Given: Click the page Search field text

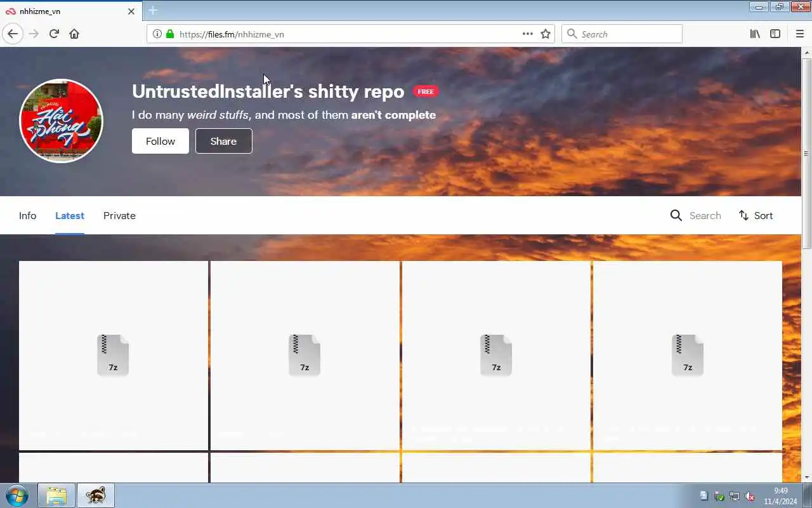Looking at the screenshot, I should pyautogui.click(x=705, y=215).
